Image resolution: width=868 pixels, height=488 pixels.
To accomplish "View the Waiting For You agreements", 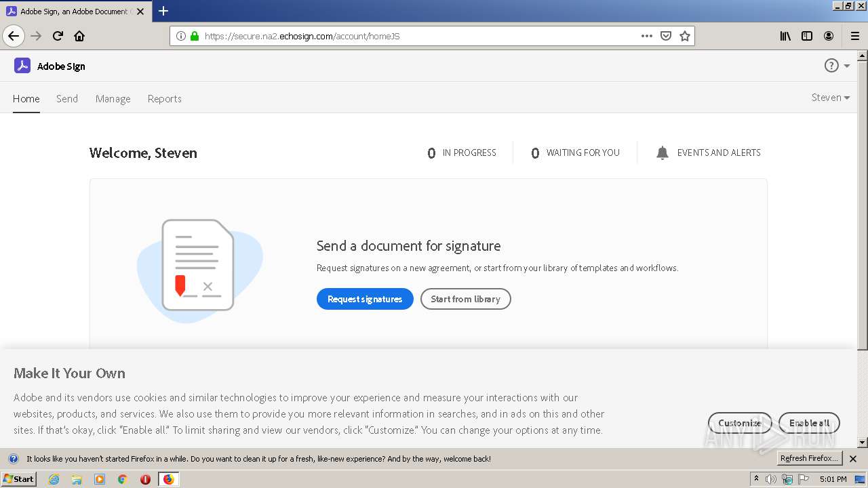I will pos(575,153).
